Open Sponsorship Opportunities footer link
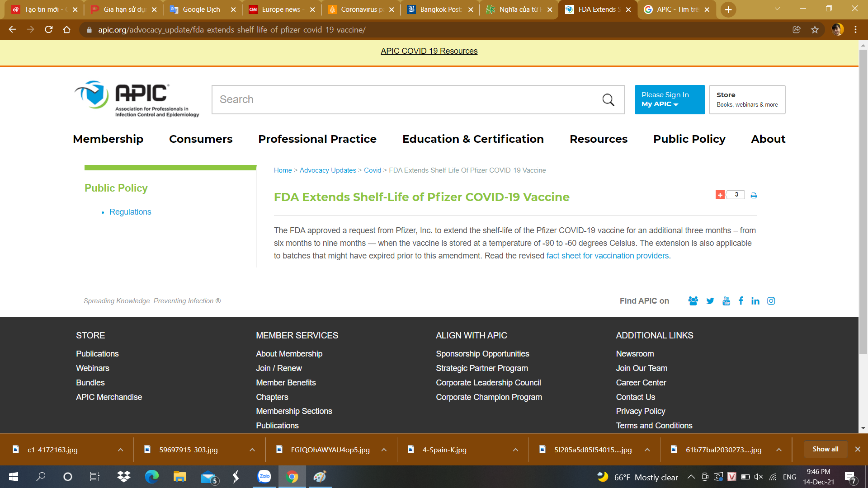Viewport: 868px width, 488px height. click(x=482, y=354)
